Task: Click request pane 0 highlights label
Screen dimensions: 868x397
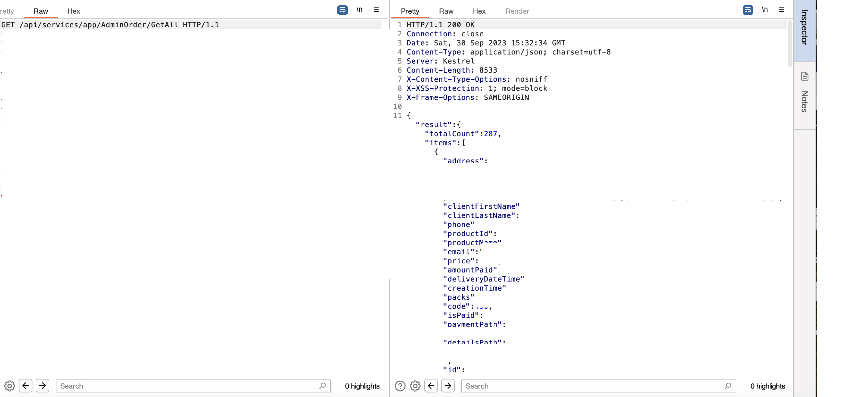Action: pyautogui.click(x=362, y=386)
